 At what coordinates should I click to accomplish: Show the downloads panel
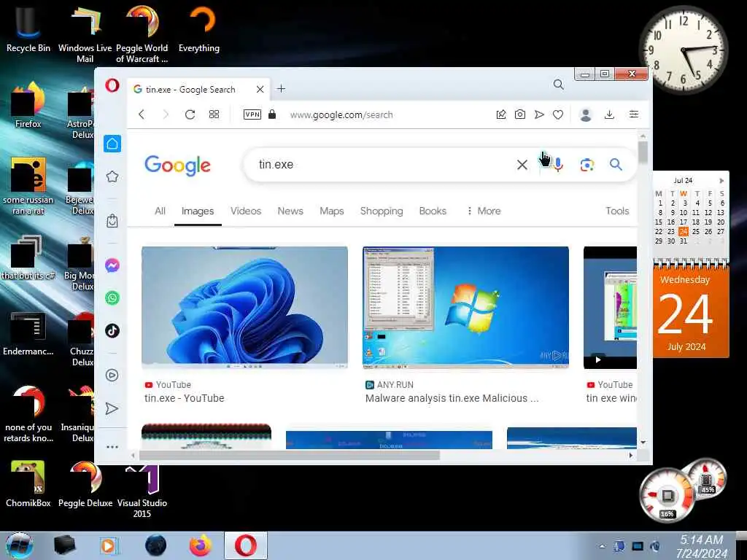pyautogui.click(x=609, y=114)
